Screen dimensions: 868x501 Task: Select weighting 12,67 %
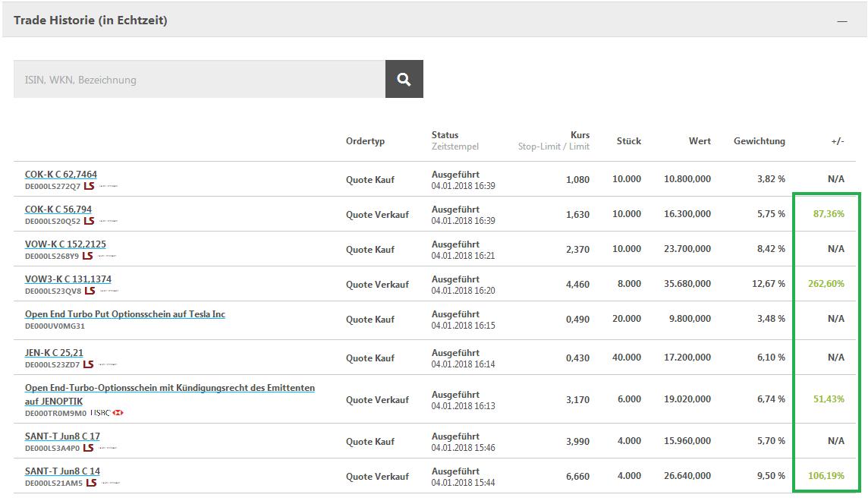click(x=769, y=283)
